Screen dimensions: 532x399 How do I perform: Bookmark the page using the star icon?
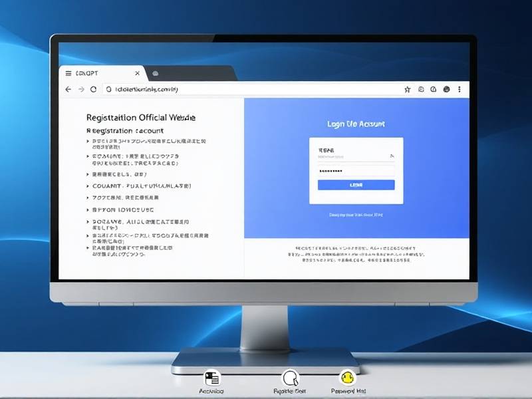coord(408,89)
